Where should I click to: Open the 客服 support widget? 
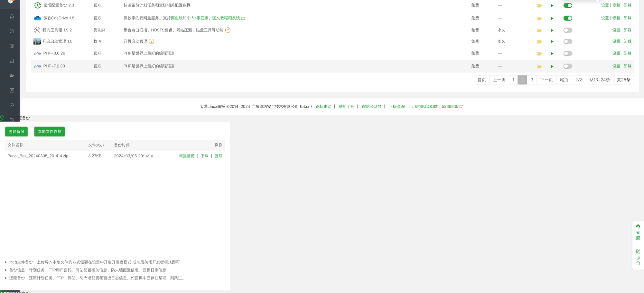638,232
